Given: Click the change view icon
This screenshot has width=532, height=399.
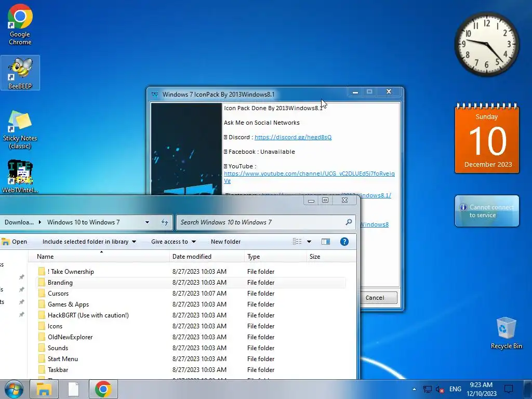Looking at the screenshot, I should (x=297, y=242).
